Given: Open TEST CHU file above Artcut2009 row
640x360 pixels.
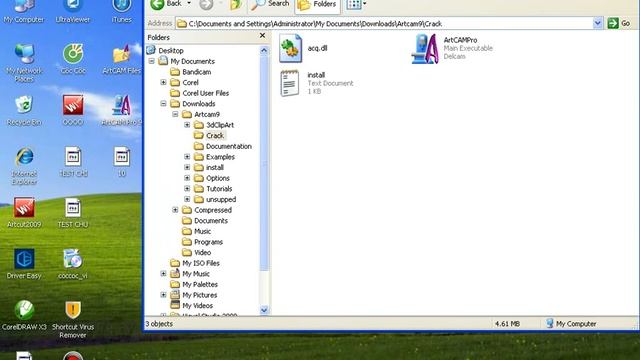Looking at the screenshot, I should (x=73, y=161).
